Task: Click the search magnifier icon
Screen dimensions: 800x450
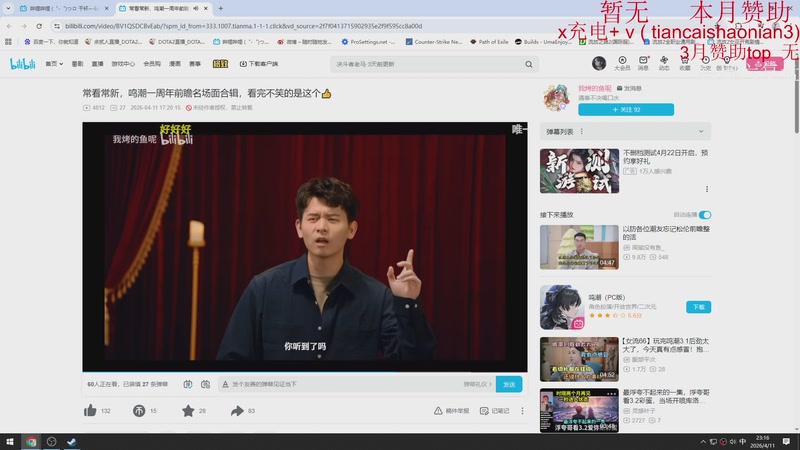Action: [529, 64]
